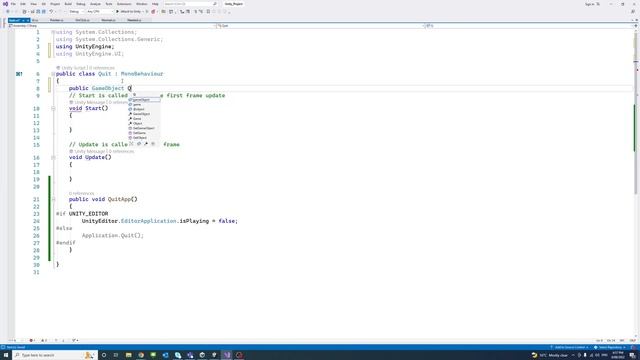Image resolution: width=640 pixels, height=360 pixels.
Task: Collapse the Quit class at line 6
Action: pos(53,74)
